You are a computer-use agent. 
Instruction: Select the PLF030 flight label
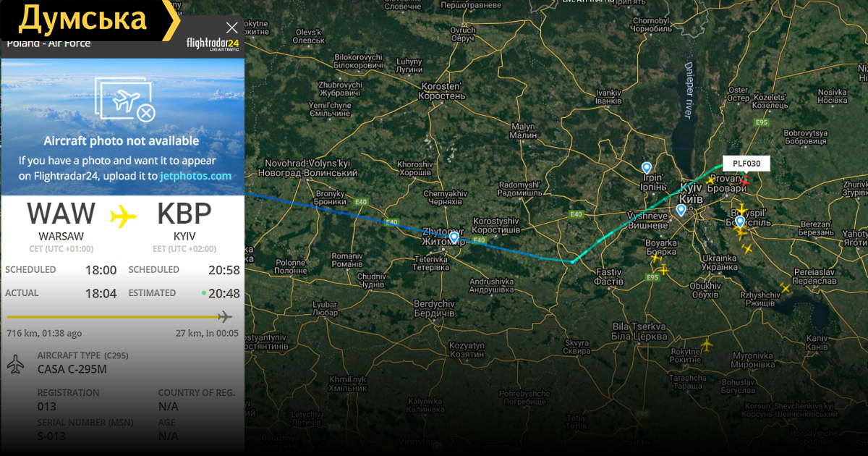746,164
